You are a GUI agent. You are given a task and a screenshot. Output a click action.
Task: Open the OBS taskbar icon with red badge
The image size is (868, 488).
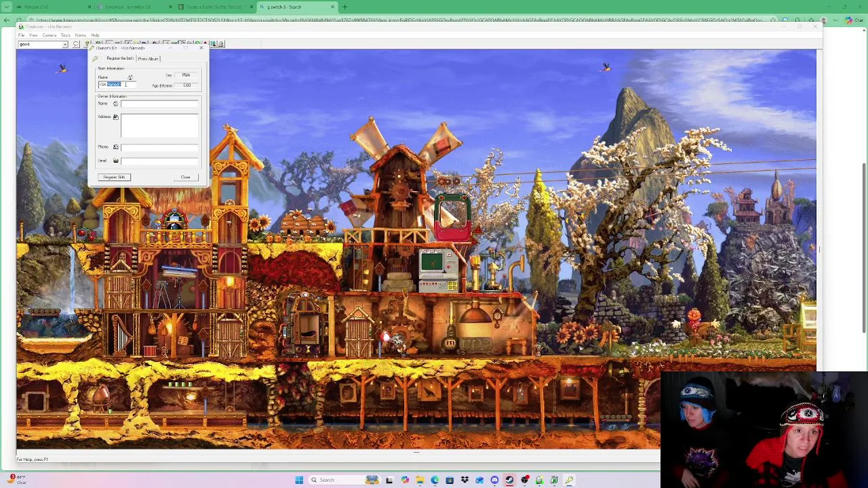[x=524, y=480]
